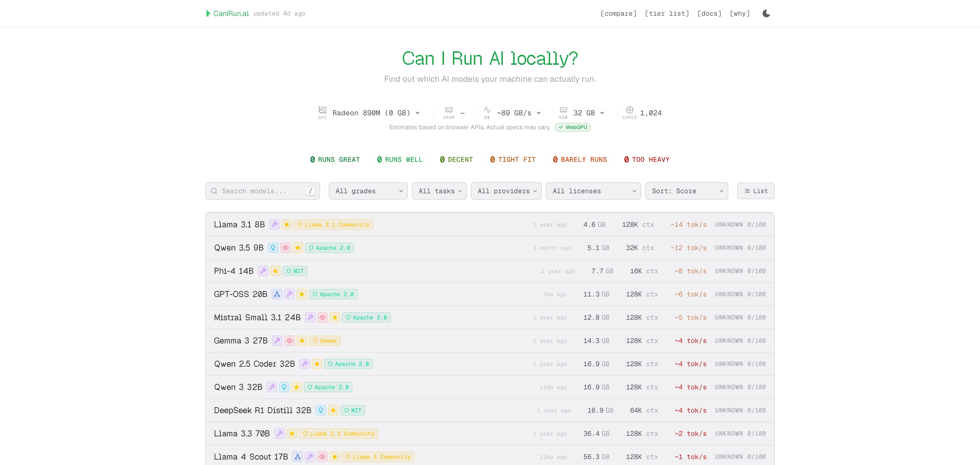Screen dimensions: 980x465
Task: Click the CanIRun.ai logo icon
Action: [x=208, y=14]
